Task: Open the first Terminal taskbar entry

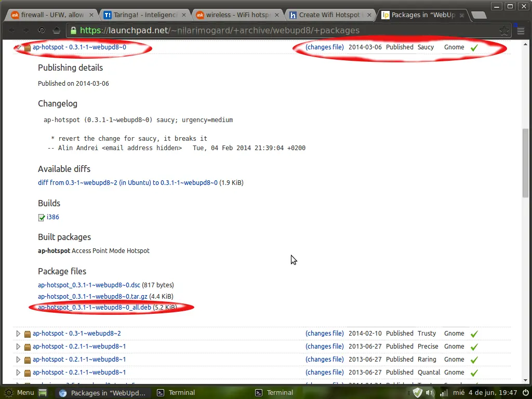Action: (176, 393)
